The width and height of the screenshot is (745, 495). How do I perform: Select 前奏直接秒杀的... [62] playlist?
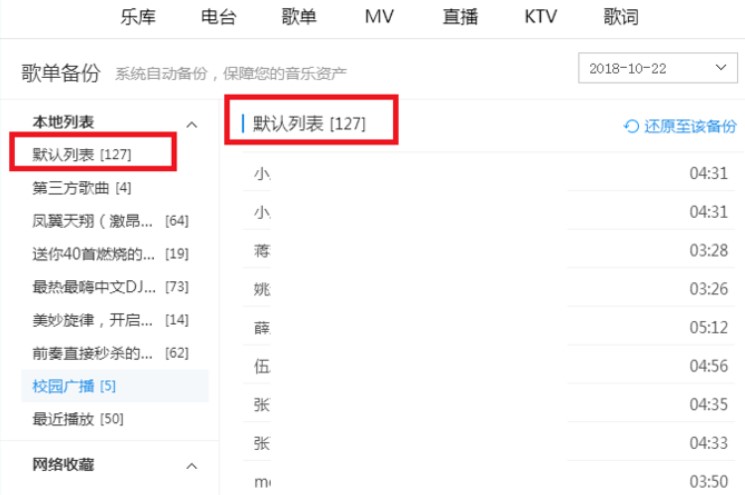(110, 353)
